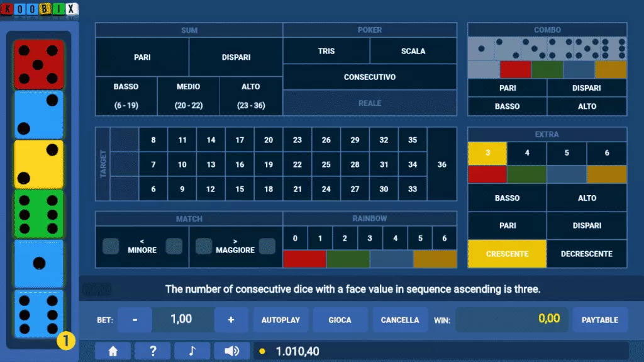Open the PAYTABLE
The height and width of the screenshot is (362, 644).
(x=600, y=320)
